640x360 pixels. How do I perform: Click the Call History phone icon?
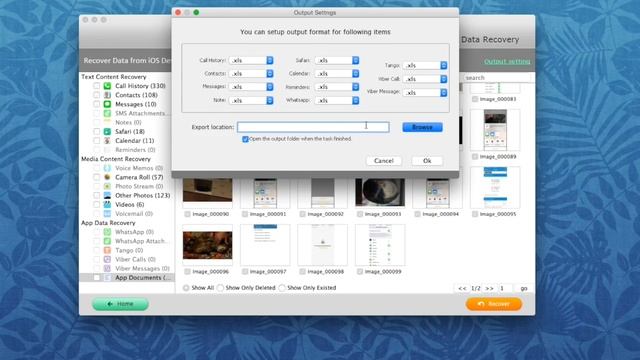[x=107, y=86]
